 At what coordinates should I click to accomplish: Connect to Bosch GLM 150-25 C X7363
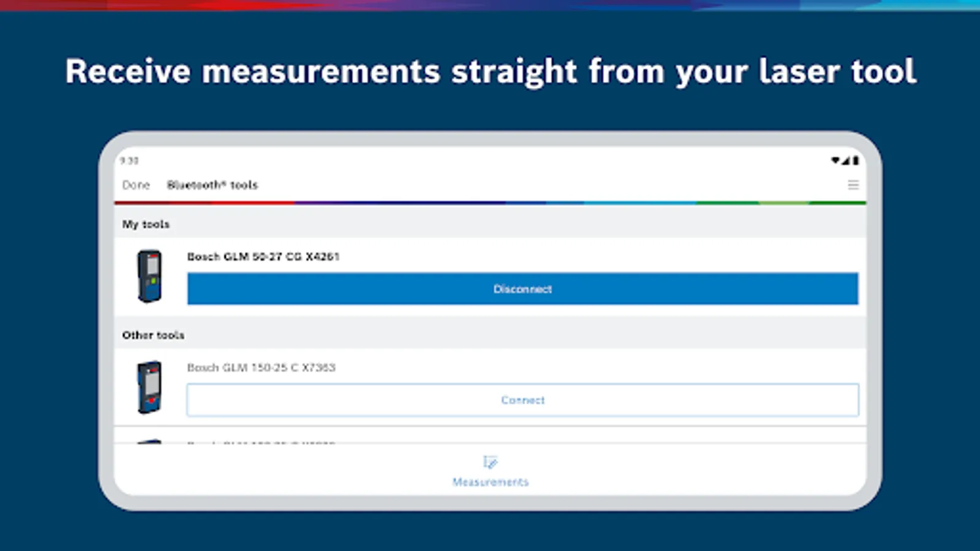pos(522,400)
